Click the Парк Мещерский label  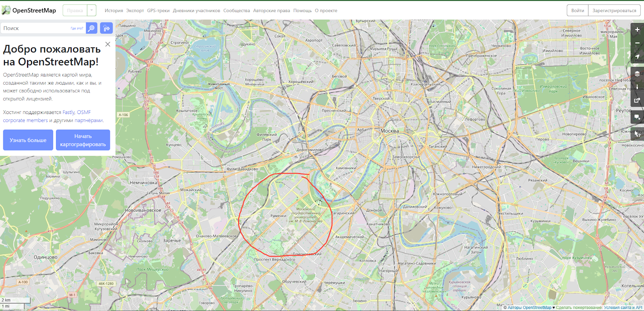coord(152,269)
